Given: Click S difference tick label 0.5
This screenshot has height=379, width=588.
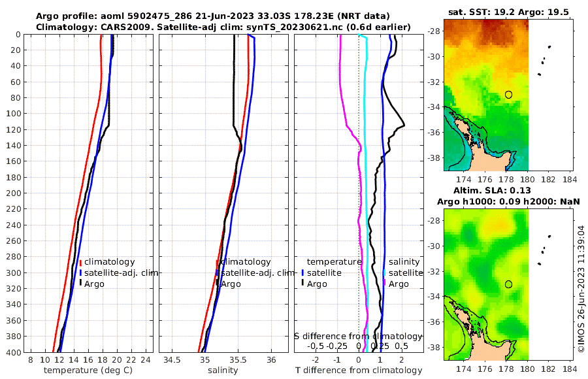Looking at the screenshot, I should (402, 346).
